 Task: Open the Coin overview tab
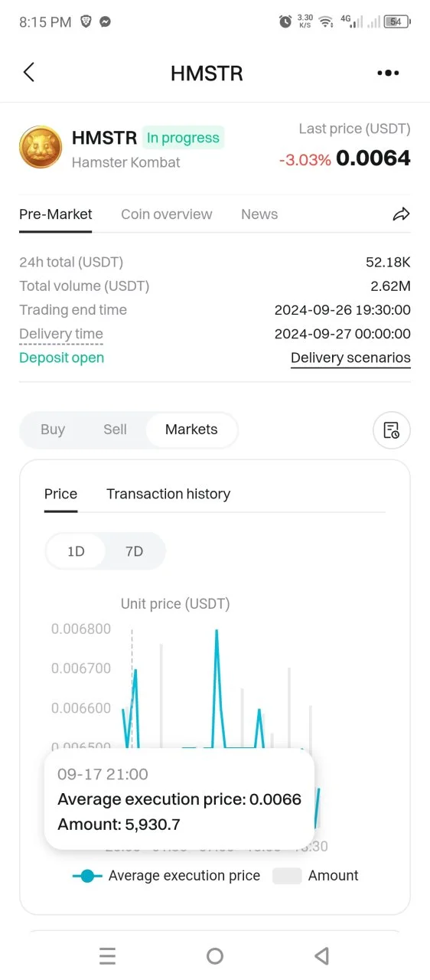coord(167,214)
